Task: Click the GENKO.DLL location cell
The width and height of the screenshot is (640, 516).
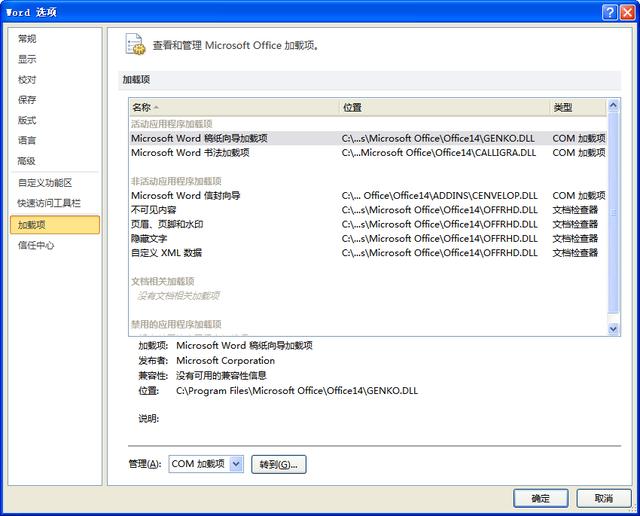Action: tap(438, 138)
